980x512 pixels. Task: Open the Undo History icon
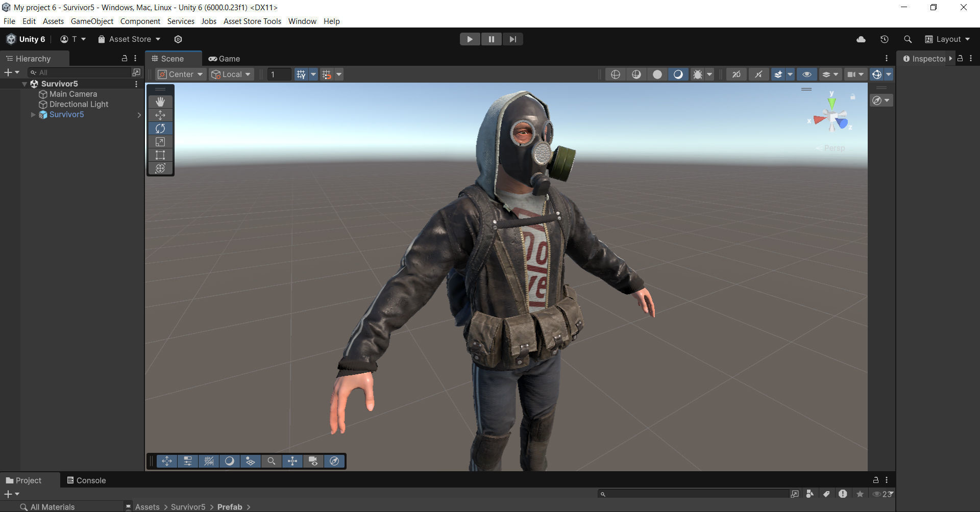click(885, 39)
